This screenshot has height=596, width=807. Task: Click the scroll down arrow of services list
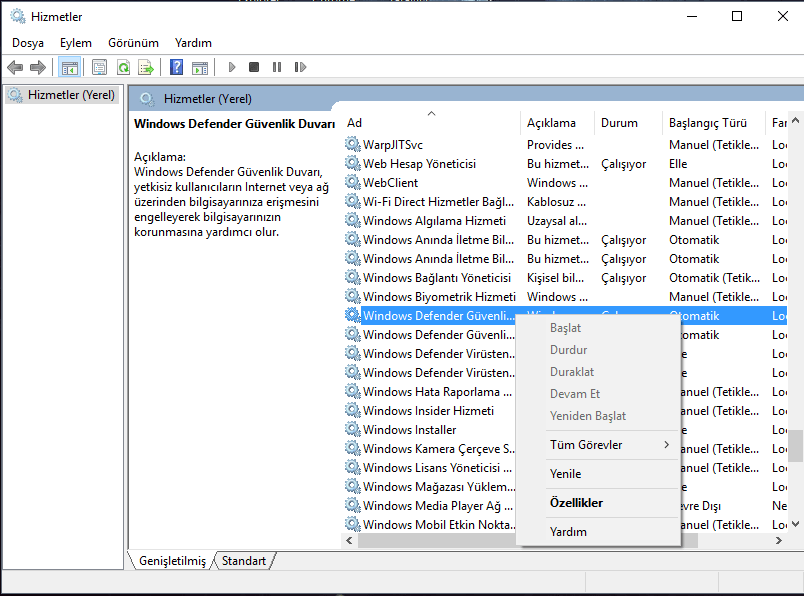[795, 524]
